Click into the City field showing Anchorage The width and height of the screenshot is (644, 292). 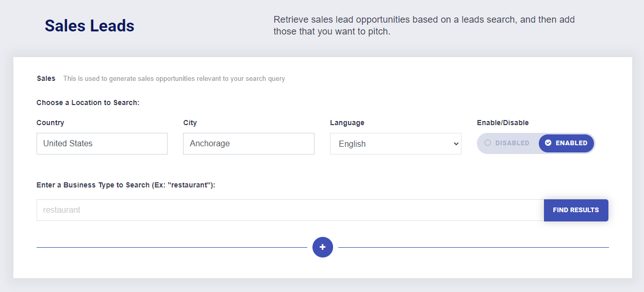(x=249, y=144)
